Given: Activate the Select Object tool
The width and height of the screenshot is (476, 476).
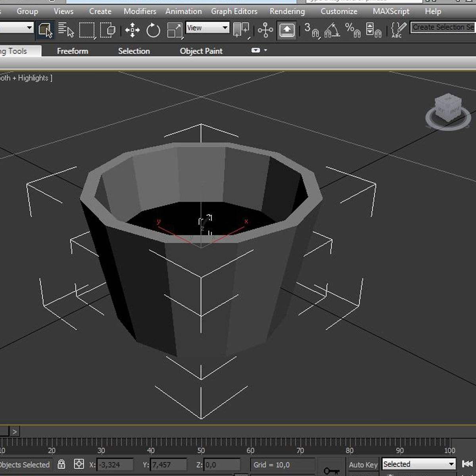Looking at the screenshot, I should click(45, 30).
